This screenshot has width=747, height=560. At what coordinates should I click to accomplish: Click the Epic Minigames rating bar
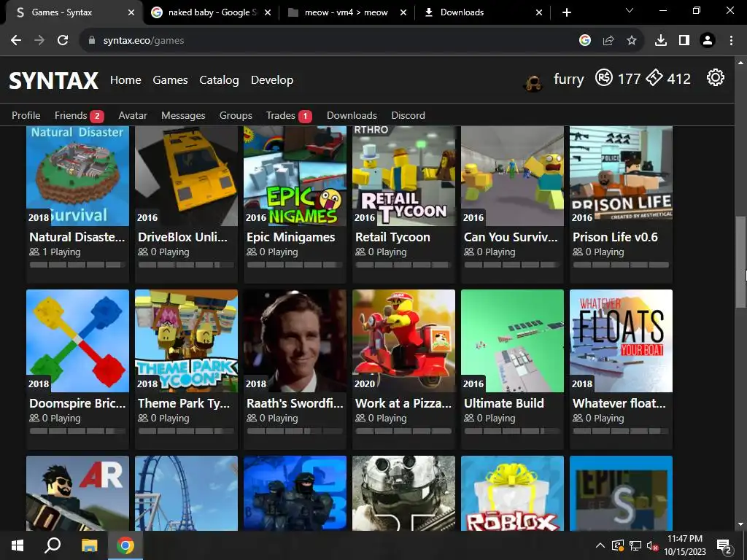295,265
